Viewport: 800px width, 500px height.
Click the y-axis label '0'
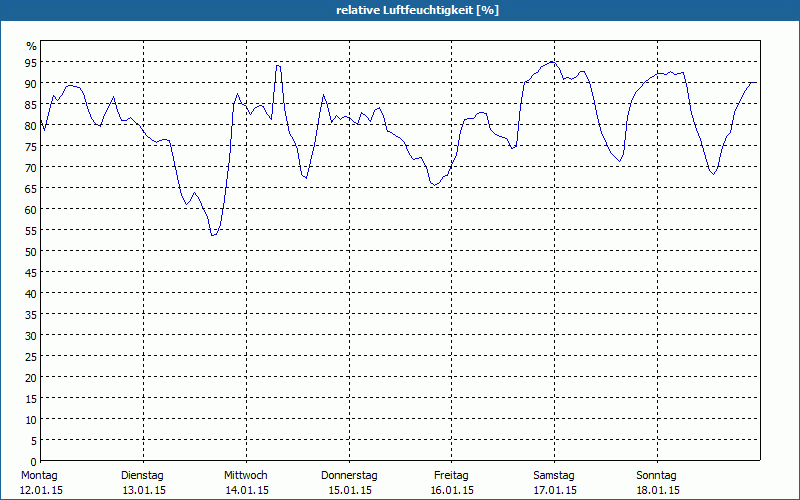click(34, 462)
